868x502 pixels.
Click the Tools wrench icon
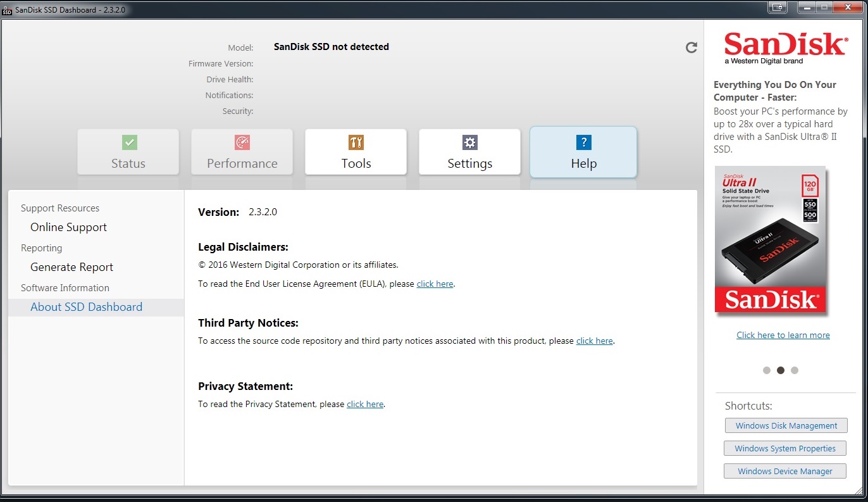(x=356, y=142)
